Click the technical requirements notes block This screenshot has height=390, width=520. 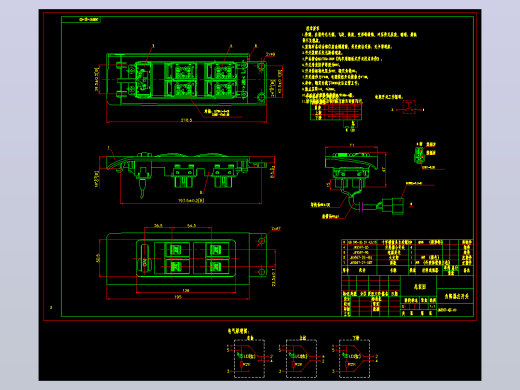point(360,64)
